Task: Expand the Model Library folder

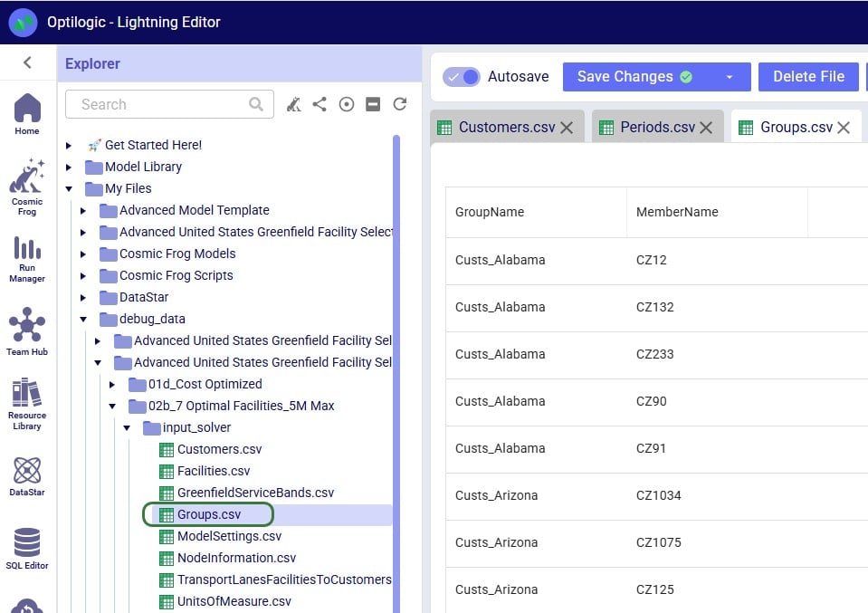Action: [x=69, y=168]
